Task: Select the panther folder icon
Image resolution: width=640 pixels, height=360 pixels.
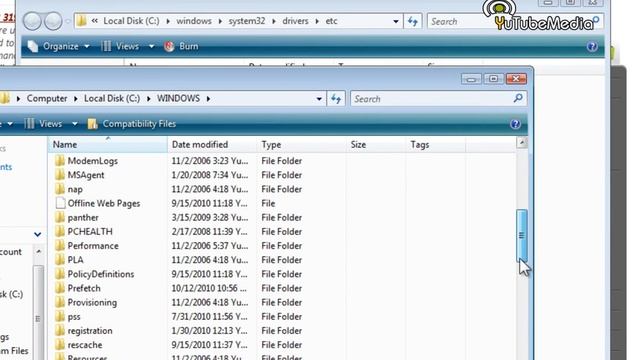Action: click(x=60, y=217)
